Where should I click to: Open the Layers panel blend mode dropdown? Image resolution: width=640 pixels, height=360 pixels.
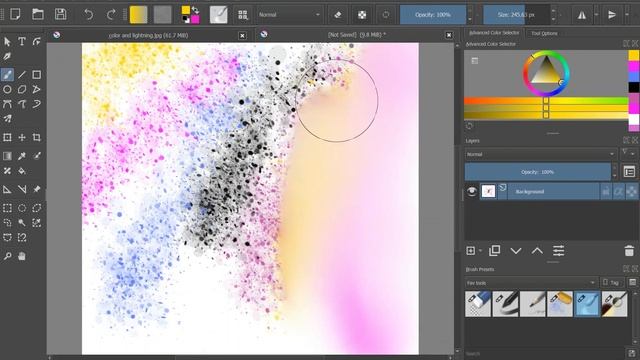click(x=540, y=154)
